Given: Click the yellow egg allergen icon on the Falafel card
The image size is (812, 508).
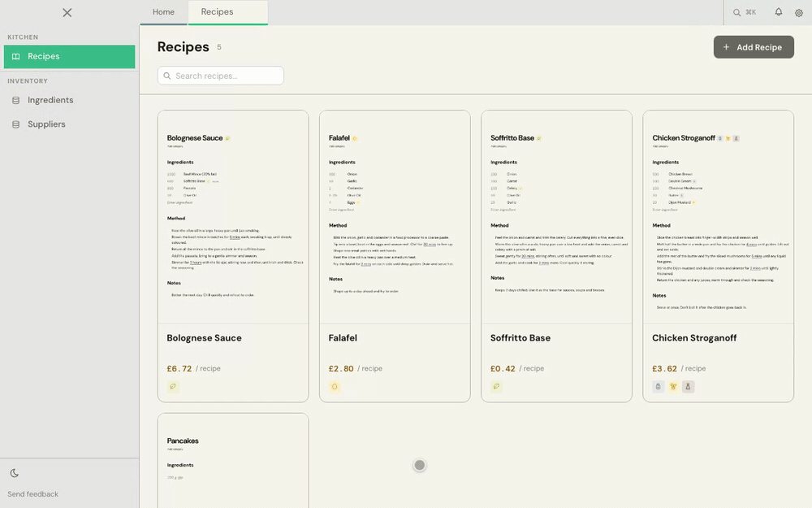Looking at the screenshot, I should tap(335, 387).
